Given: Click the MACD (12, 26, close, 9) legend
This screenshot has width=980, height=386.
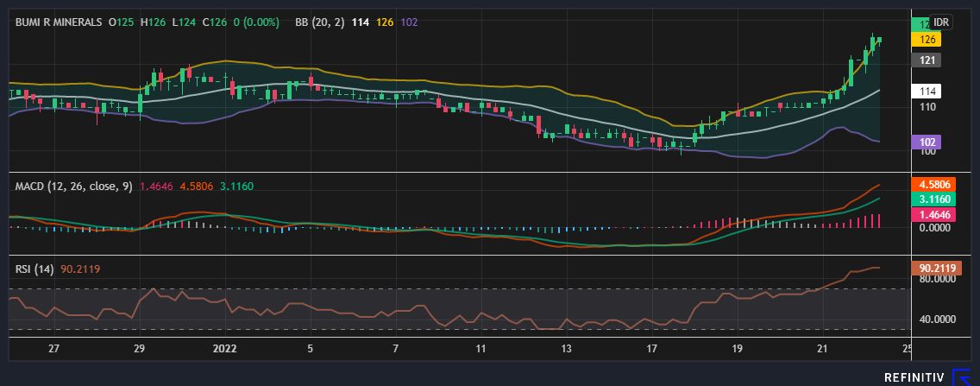Looking at the screenshot, I should tap(73, 186).
